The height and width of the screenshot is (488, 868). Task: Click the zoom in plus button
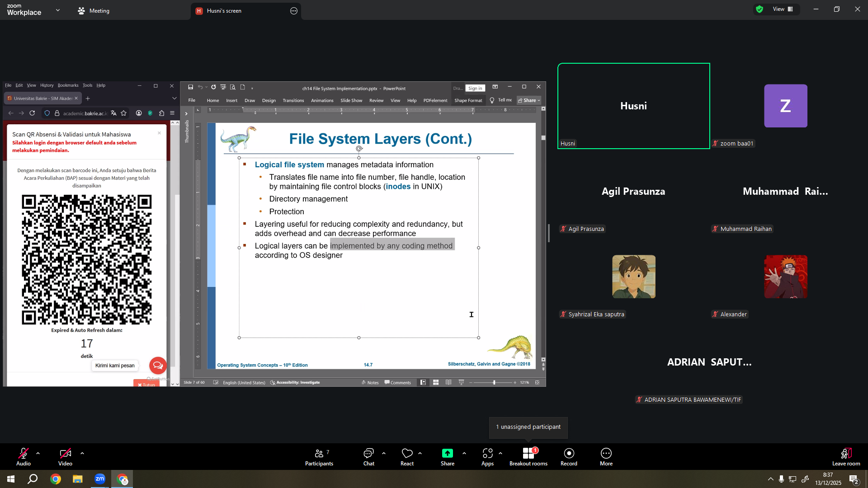coord(514,383)
